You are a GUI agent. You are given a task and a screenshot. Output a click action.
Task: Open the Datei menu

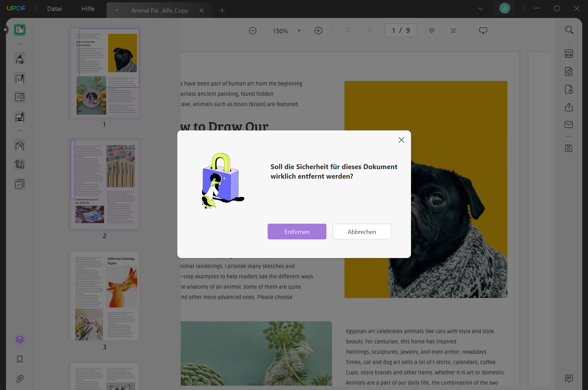pyautogui.click(x=54, y=9)
